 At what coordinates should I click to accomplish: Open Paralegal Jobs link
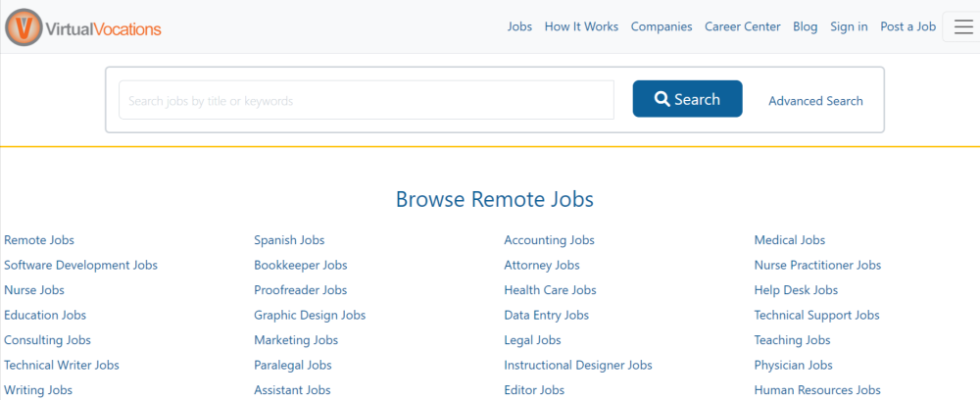[292, 365]
